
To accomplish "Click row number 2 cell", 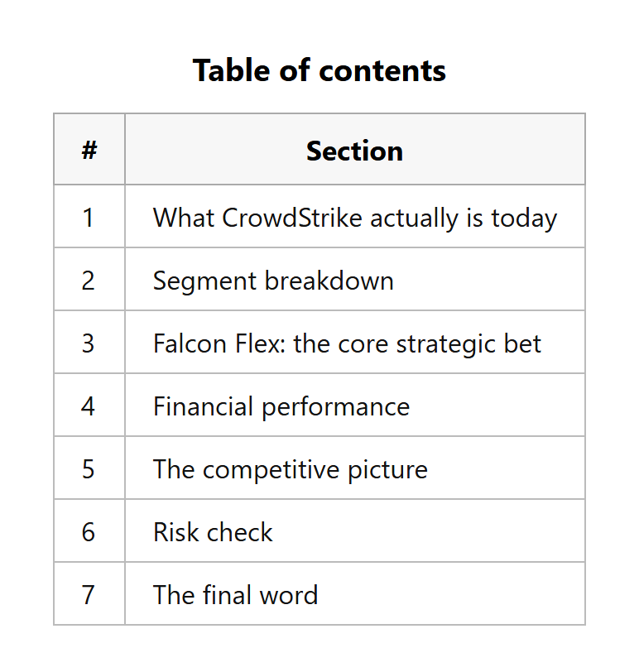I will [89, 280].
